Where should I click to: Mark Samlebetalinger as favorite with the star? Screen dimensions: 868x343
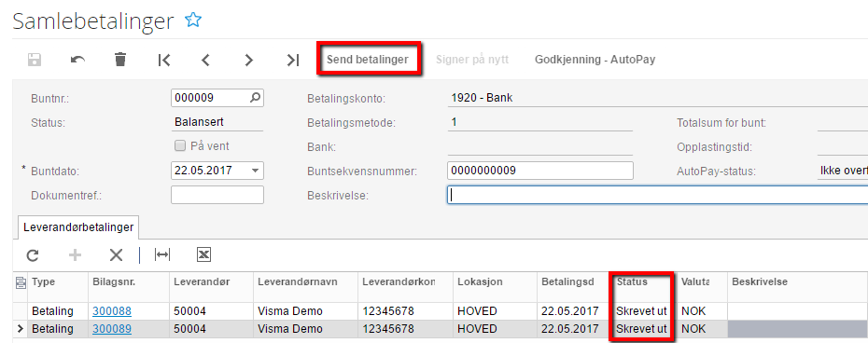193,21
